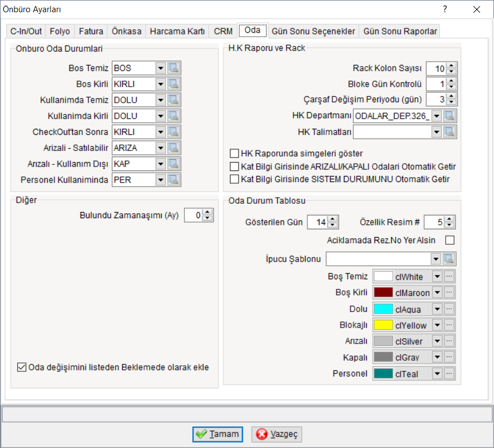Increase Rack Kolon Sayısı value
This screenshot has width=494, height=448.
[x=452, y=66]
